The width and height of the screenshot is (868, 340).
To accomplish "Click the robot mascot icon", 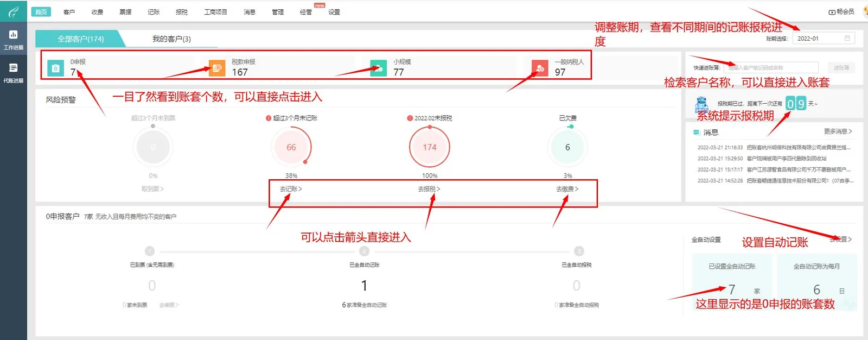I will (702, 104).
